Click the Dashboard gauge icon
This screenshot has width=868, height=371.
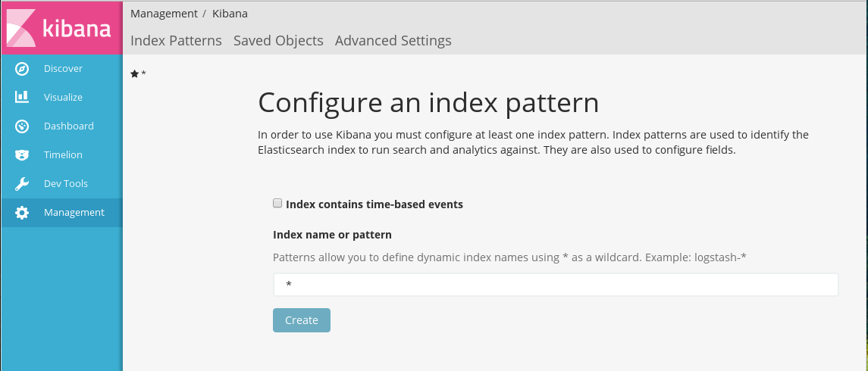21,126
